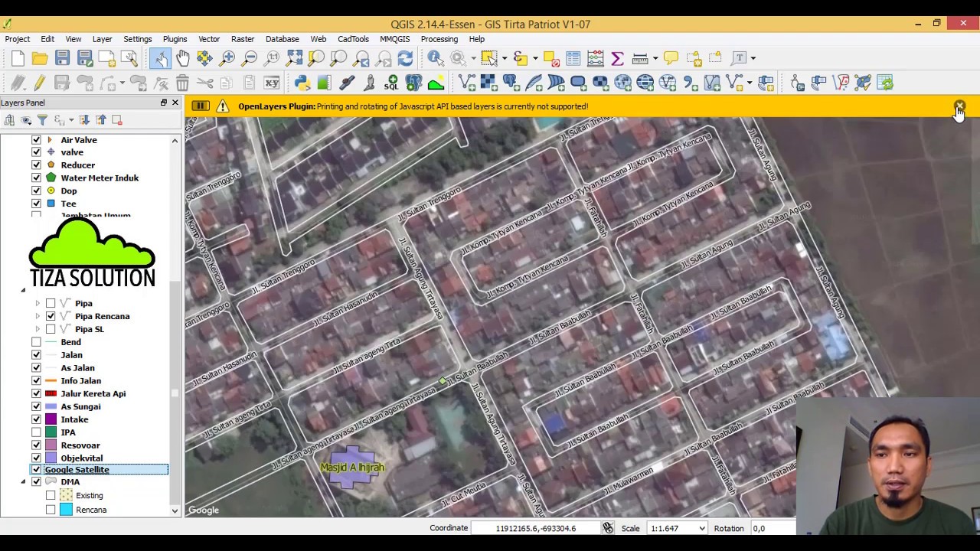The image size is (980, 551).
Task: Enable the Bend layer checkbox
Action: [x=36, y=342]
